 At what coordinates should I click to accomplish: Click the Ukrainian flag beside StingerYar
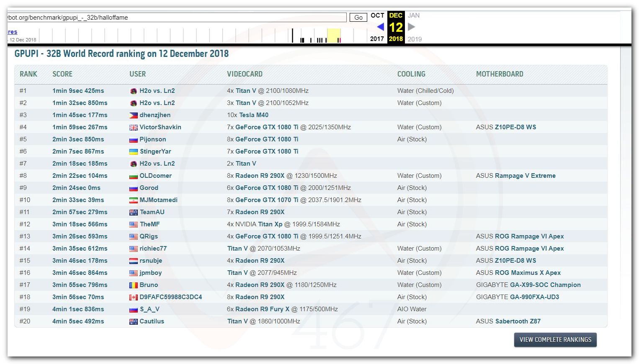point(134,151)
